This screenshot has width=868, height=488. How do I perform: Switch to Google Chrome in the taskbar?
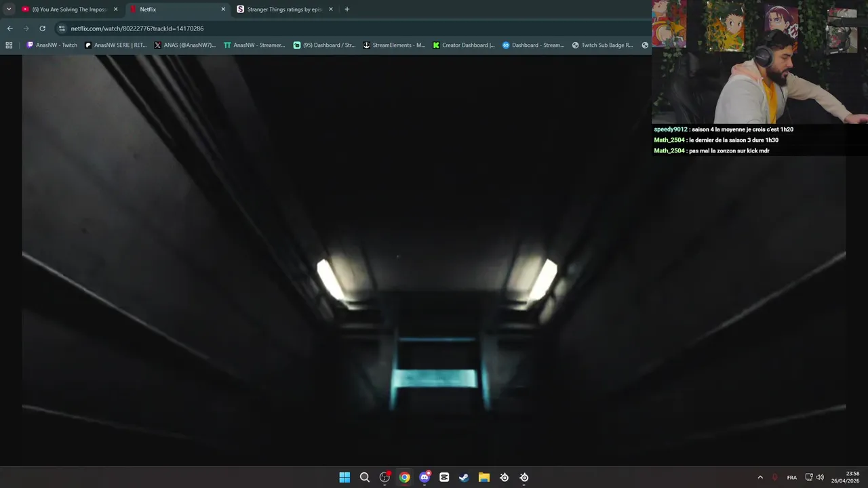coord(404,477)
